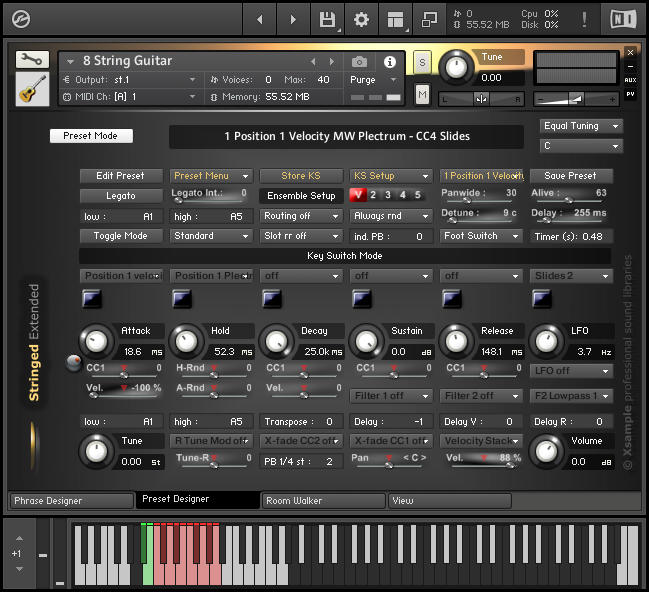This screenshot has width=649, height=592.
Task: Select next instrument arrow beside 8 String Guitar
Action: [332, 62]
